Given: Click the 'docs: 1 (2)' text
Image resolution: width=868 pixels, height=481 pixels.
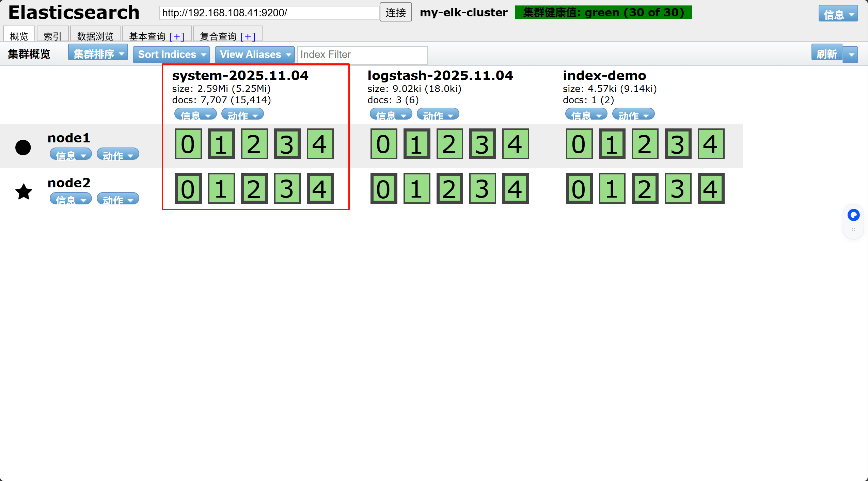Looking at the screenshot, I should (588, 100).
